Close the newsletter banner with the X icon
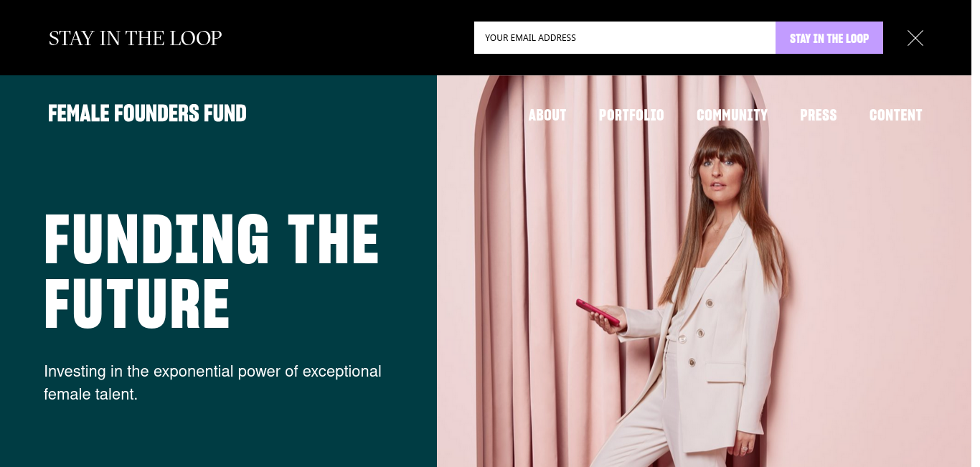The image size is (980, 467). point(915,38)
